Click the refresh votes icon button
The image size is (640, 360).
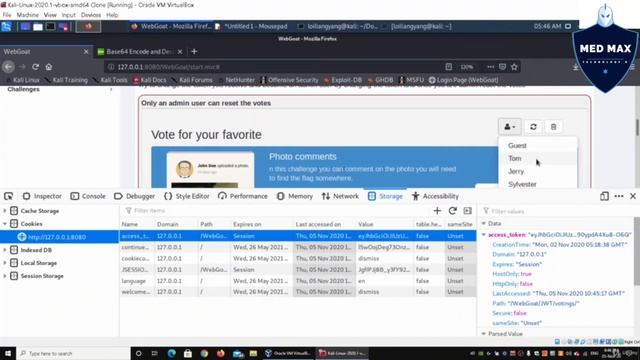[533, 127]
